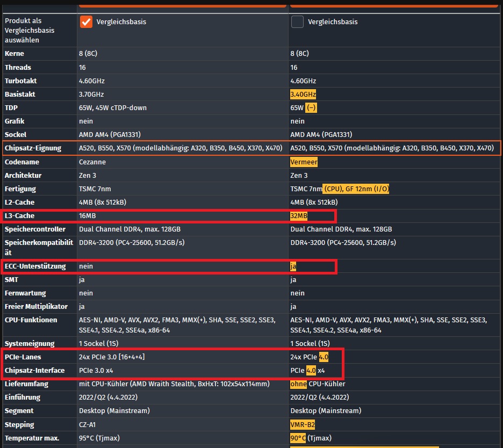503x448 pixels.
Task: Click the Cezanne codename value
Action: (92, 162)
